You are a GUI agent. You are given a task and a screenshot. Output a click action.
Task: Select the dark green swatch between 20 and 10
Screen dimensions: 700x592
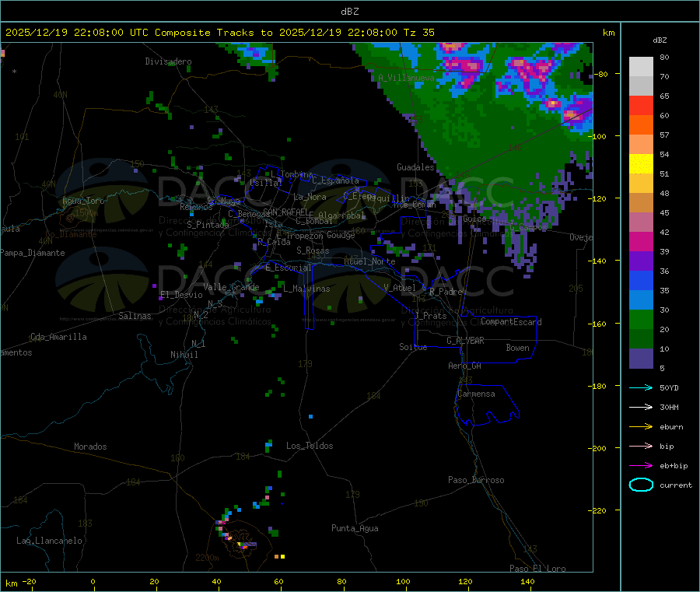(x=641, y=339)
